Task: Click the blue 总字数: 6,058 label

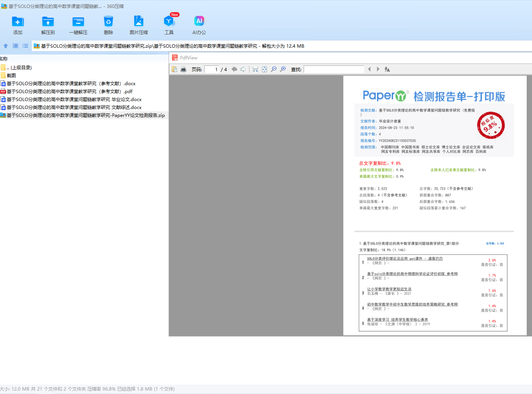Action: [x=495, y=243]
